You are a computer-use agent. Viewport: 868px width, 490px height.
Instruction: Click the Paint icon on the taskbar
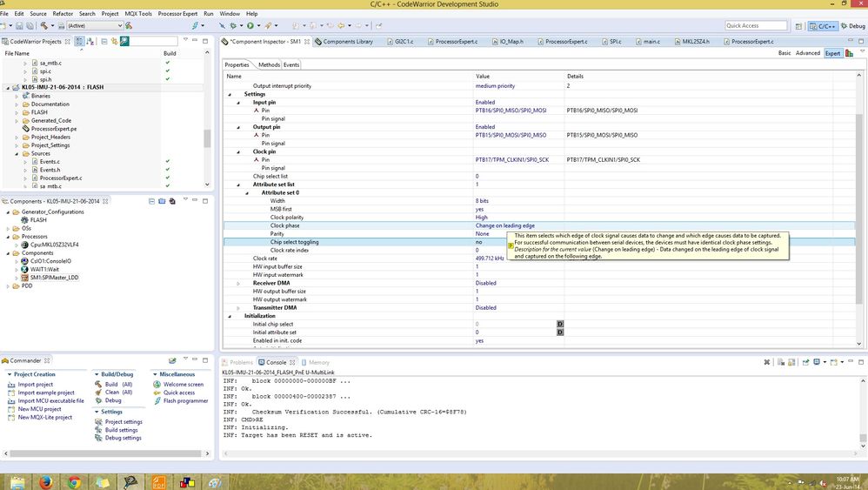pyautogui.click(x=215, y=482)
